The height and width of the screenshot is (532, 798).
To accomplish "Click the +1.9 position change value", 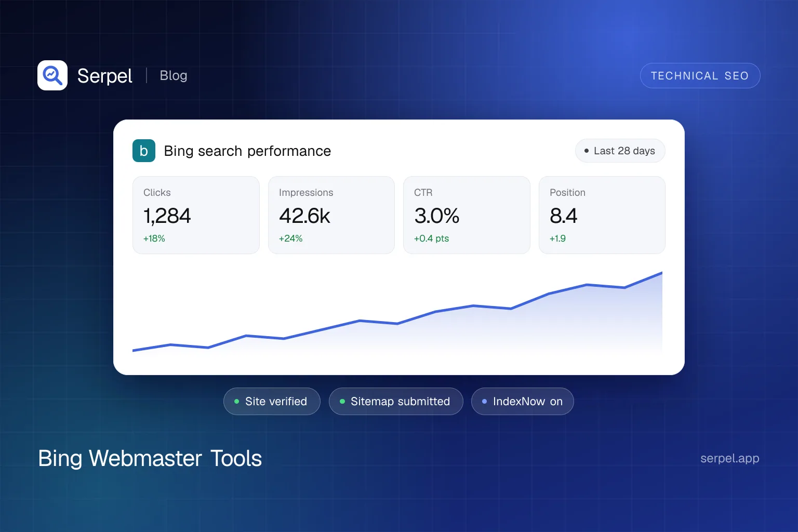I will [558, 238].
